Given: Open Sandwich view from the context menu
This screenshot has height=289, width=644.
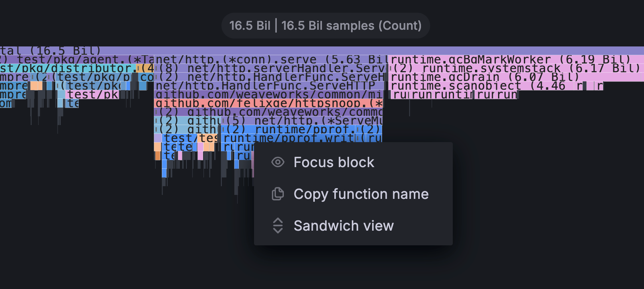Looking at the screenshot, I should coord(343,225).
